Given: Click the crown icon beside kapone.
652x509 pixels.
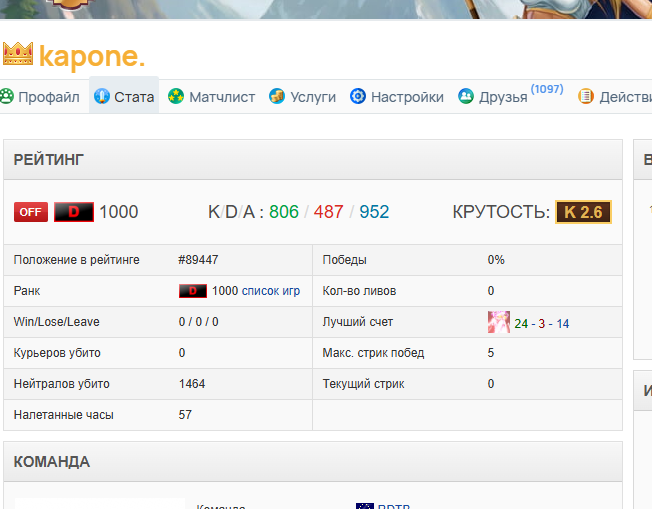Looking at the screenshot, I should 18,54.
